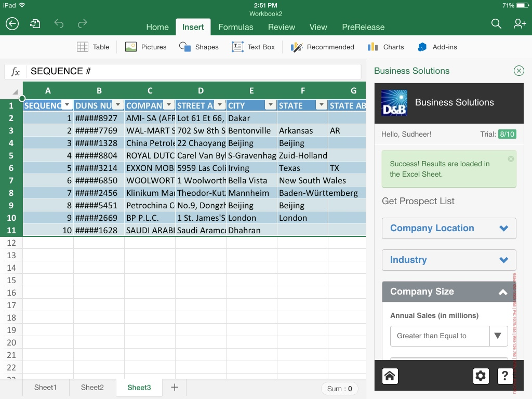Open COMPANY column filter dropdown
Screen dimensions: 532x399
(169, 104)
